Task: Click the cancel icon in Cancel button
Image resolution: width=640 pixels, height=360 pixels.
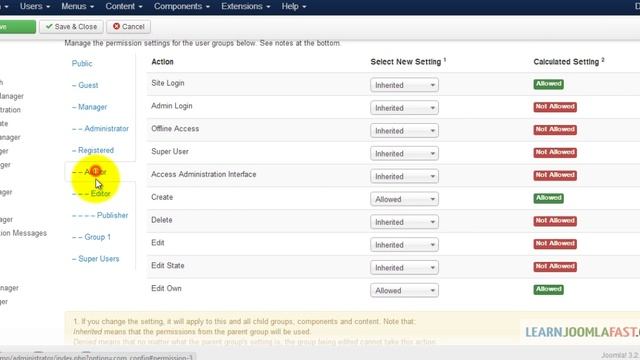Action: [116, 26]
